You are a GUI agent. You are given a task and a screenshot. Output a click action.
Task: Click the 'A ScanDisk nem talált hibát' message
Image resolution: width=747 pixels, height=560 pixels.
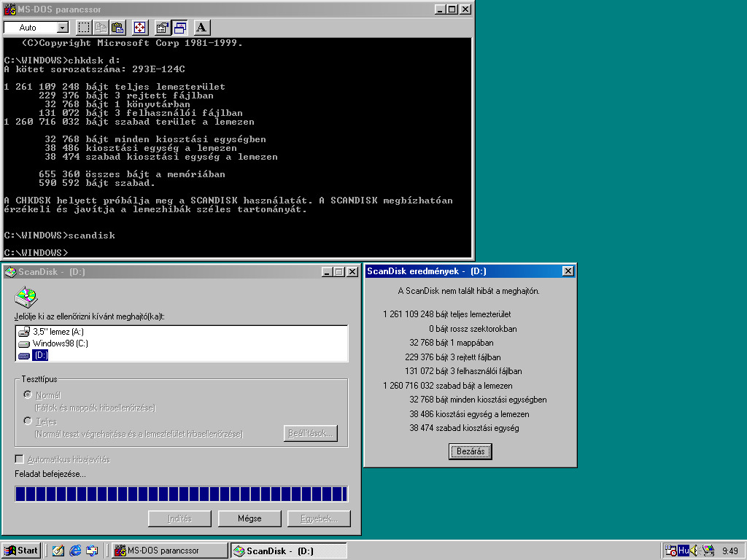[469, 291]
